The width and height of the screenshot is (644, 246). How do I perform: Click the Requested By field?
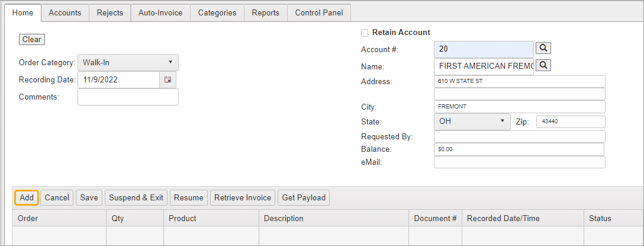pyautogui.click(x=519, y=137)
